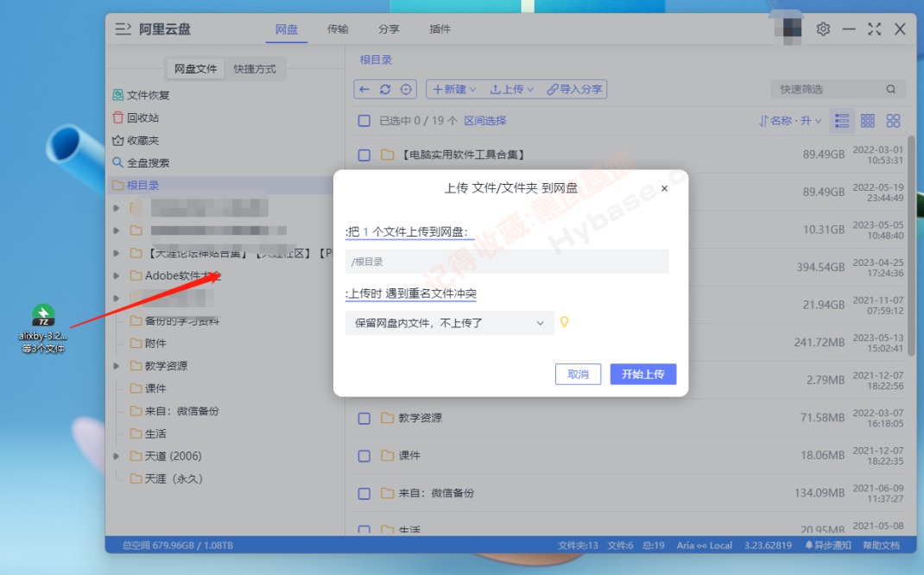Switch to the 网盘 tab
The width and height of the screenshot is (924, 575).
(x=287, y=28)
